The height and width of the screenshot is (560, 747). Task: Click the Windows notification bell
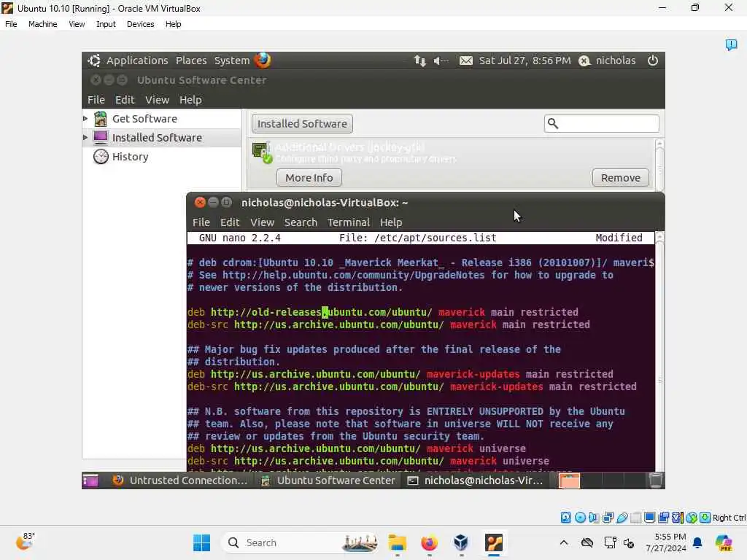pyautogui.click(x=697, y=542)
